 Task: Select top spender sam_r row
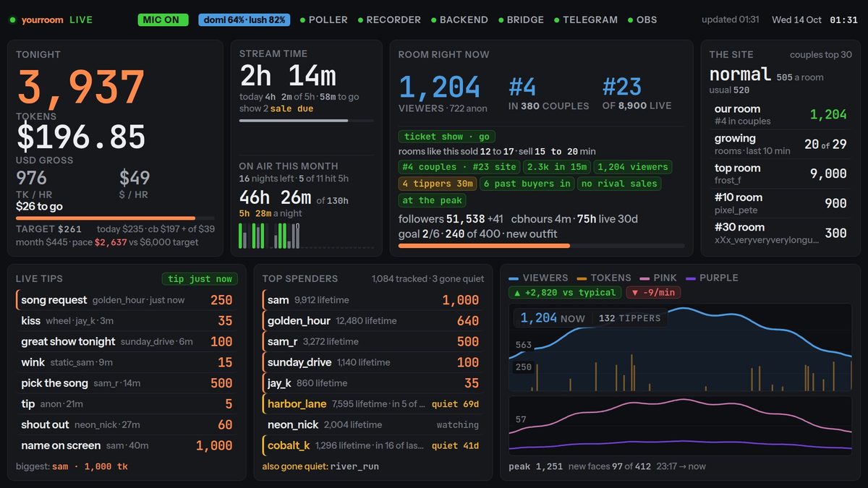click(373, 341)
